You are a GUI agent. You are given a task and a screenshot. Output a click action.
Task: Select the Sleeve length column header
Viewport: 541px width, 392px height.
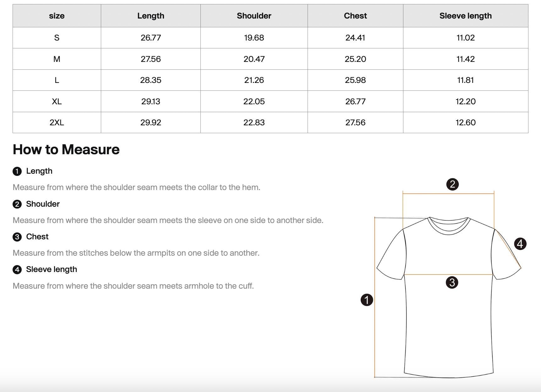tap(465, 16)
